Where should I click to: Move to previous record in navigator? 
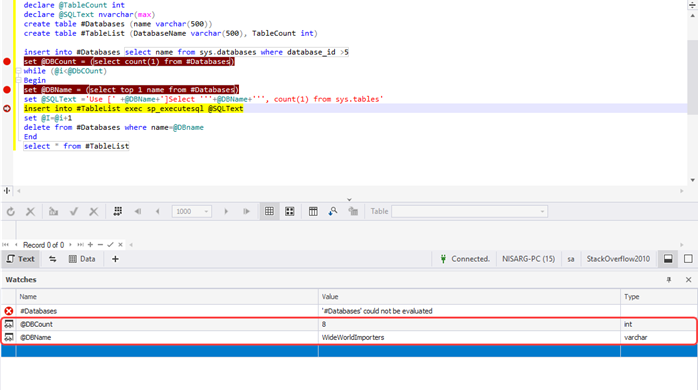pos(16,245)
